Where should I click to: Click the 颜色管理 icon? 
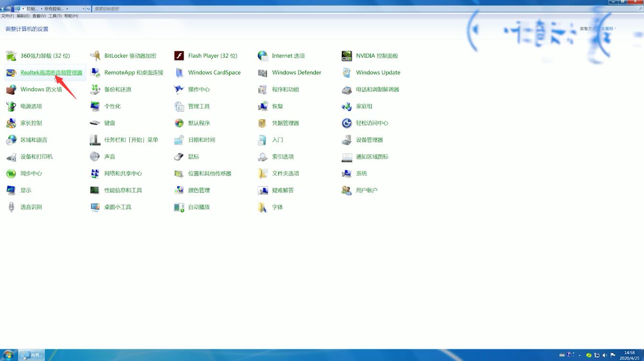[x=179, y=190]
